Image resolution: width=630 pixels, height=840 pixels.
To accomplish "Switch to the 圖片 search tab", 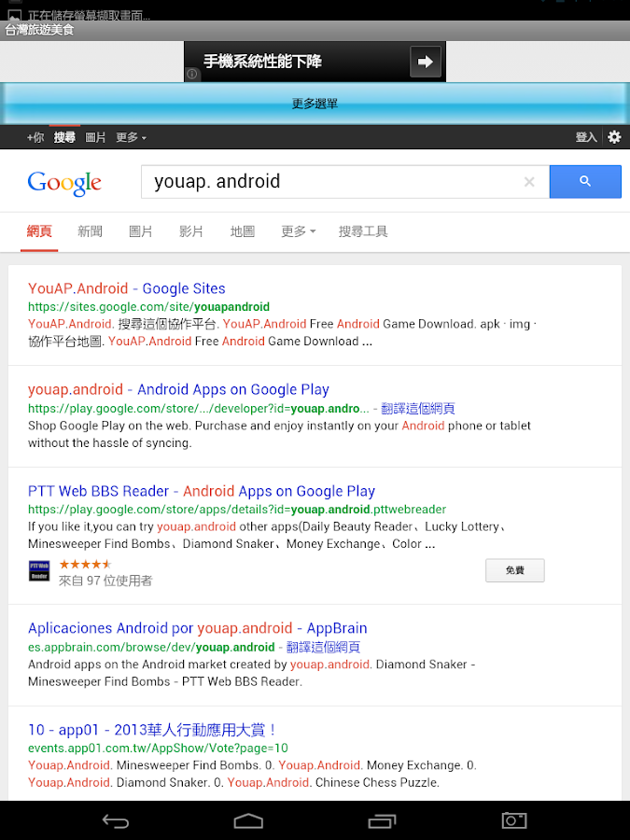I will [140, 231].
